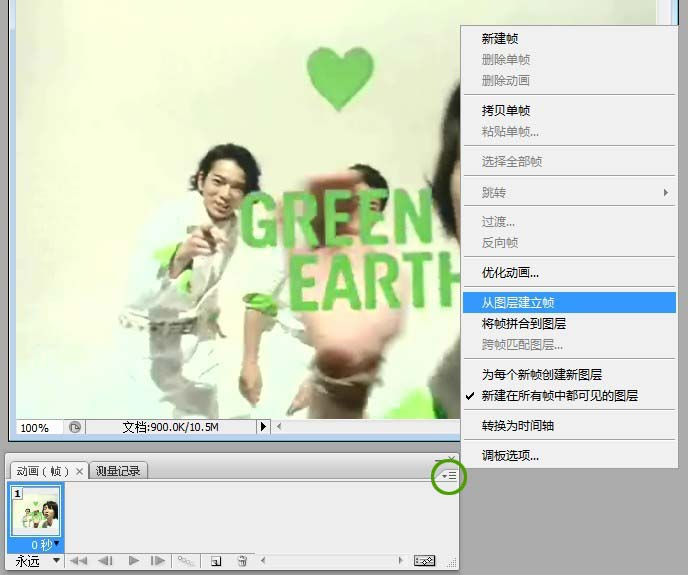Image resolution: width=688 pixels, height=575 pixels.
Task: Expand the 跳转 submenu arrow
Action: tap(666, 192)
